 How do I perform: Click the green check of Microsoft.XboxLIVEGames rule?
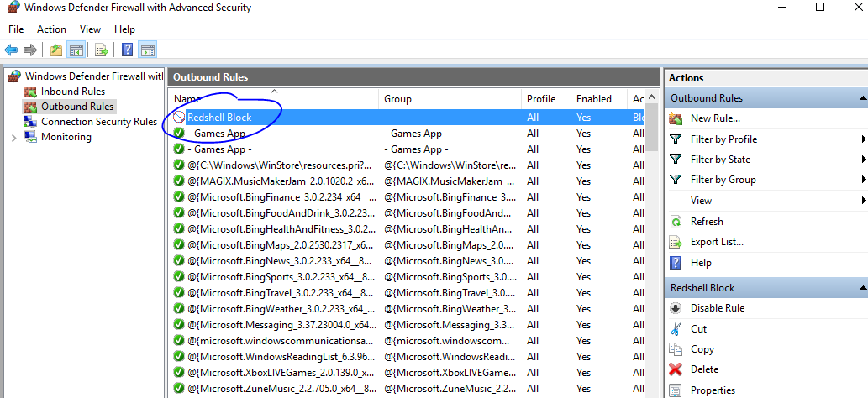(178, 373)
